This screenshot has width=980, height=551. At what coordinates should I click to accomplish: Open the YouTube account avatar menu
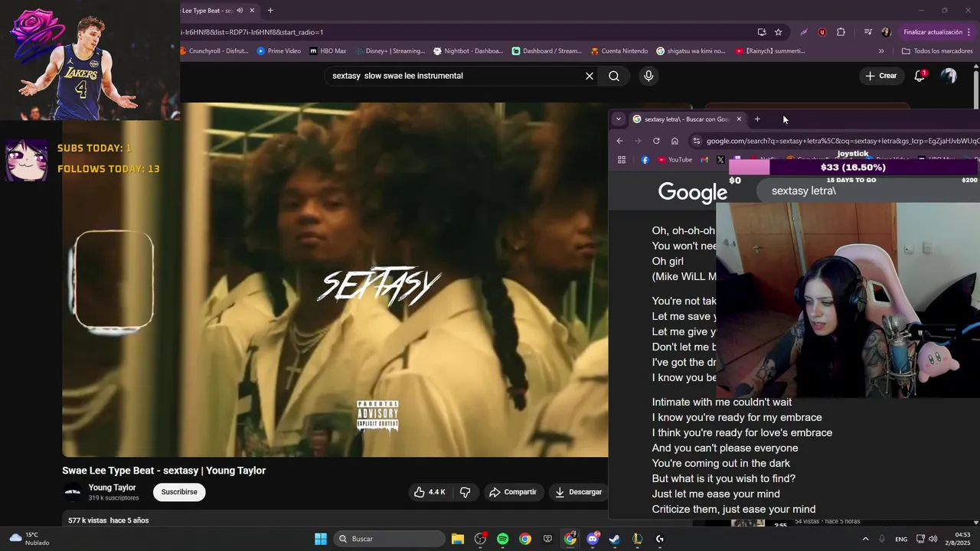click(x=949, y=76)
